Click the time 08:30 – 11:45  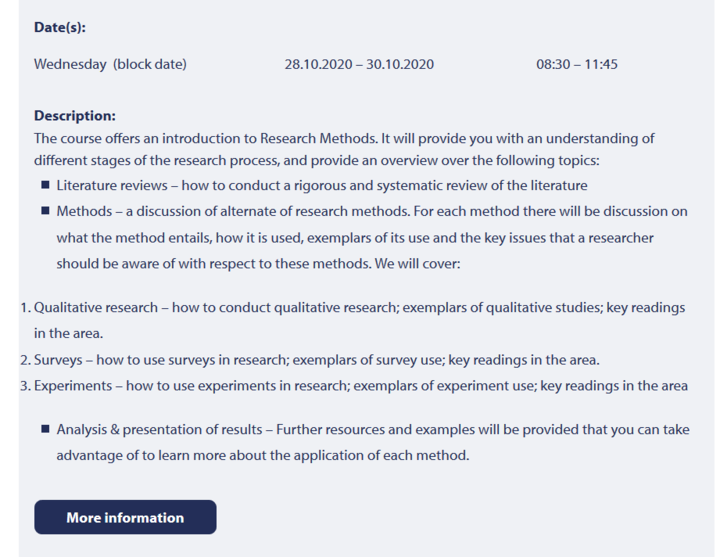click(577, 64)
